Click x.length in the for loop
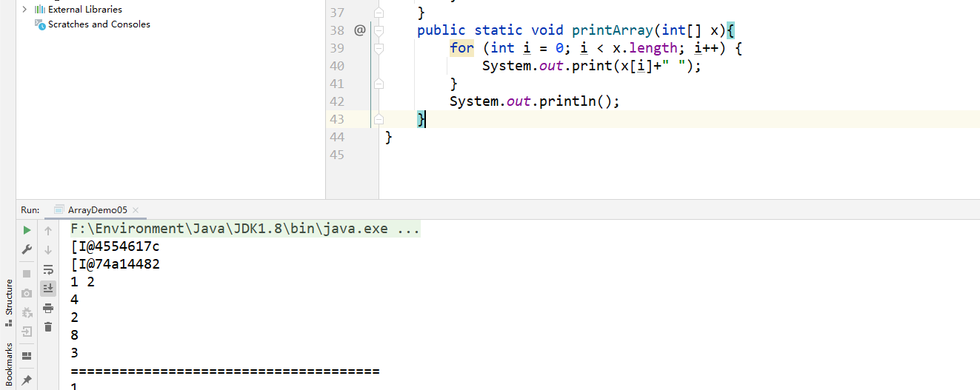This screenshot has height=390, width=980. click(x=644, y=48)
